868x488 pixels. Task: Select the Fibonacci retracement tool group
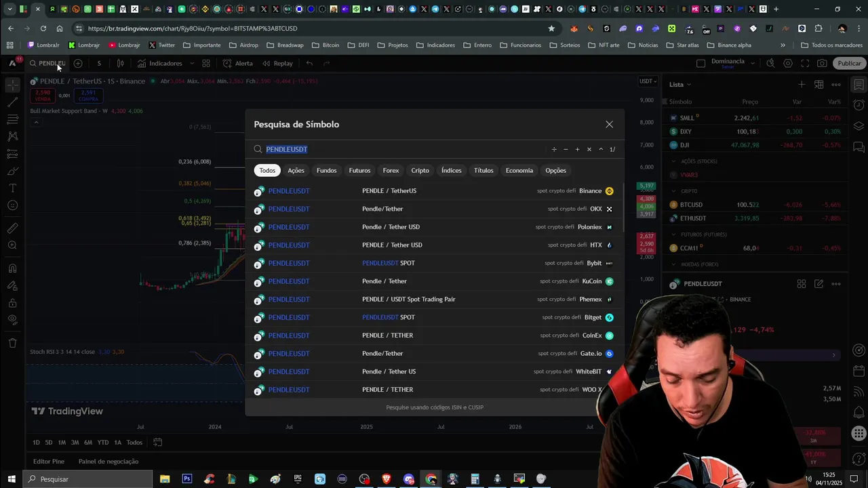tap(12, 119)
